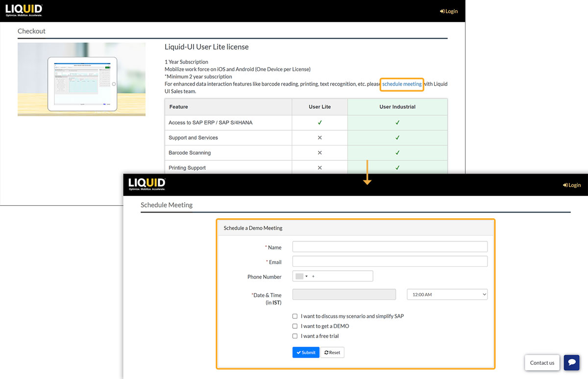The height and width of the screenshot is (379, 588).
Task: Select the 'Liquid-UI User Lite license' heading
Action: click(x=207, y=47)
